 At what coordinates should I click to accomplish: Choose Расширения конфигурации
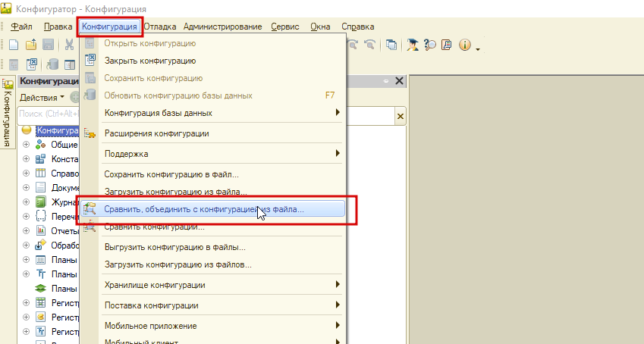pos(212,133)
